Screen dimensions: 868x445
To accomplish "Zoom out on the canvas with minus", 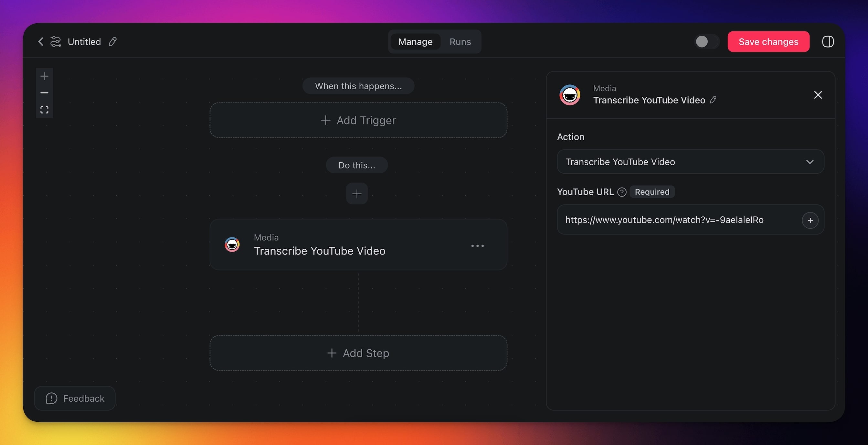I will pos(45,93).
